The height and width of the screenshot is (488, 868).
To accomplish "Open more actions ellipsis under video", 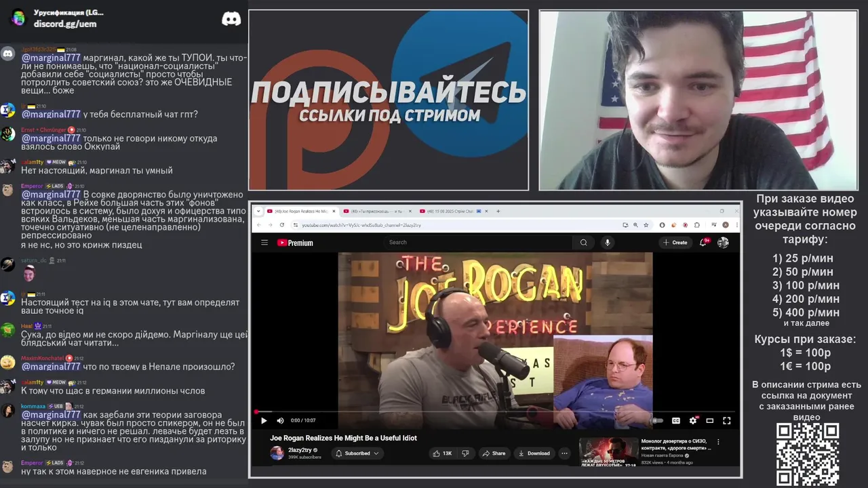I will (565, 453).
